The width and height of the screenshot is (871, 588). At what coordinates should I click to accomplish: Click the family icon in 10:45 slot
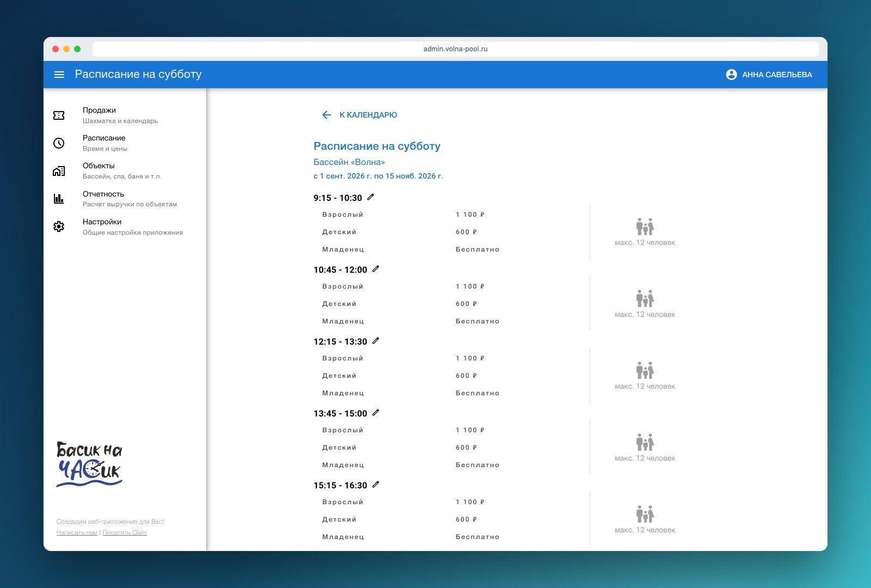click(x=645, y=298)
